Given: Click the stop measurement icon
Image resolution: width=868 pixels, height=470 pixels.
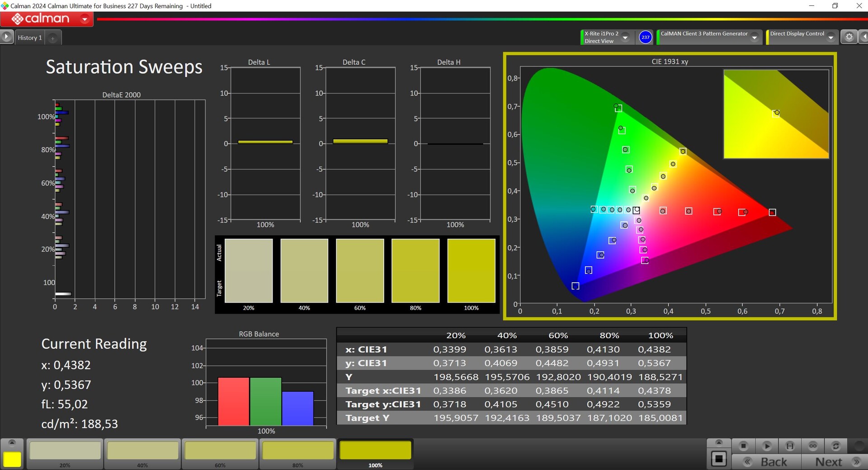Looking at the screenshot, I should click(743, 446).
